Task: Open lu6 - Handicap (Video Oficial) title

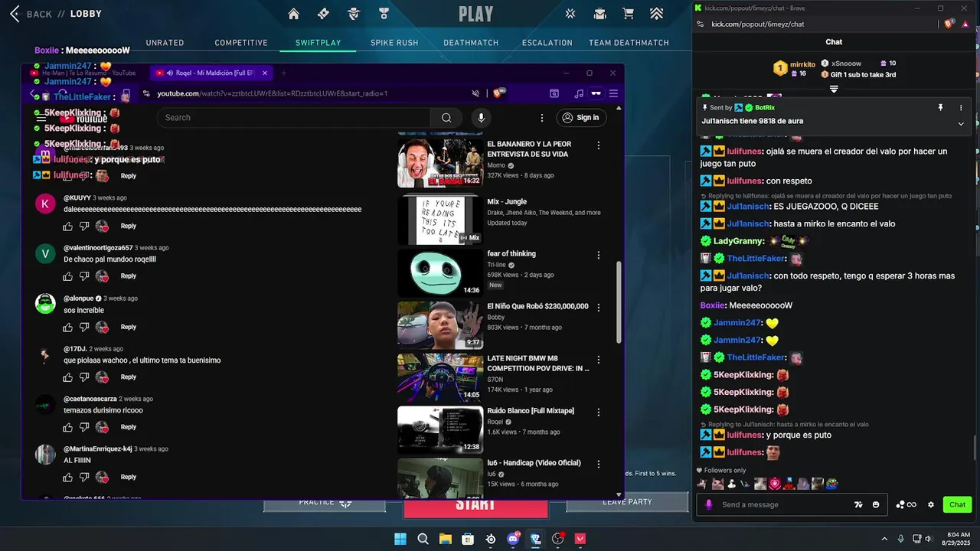Action: pos(534,463)
